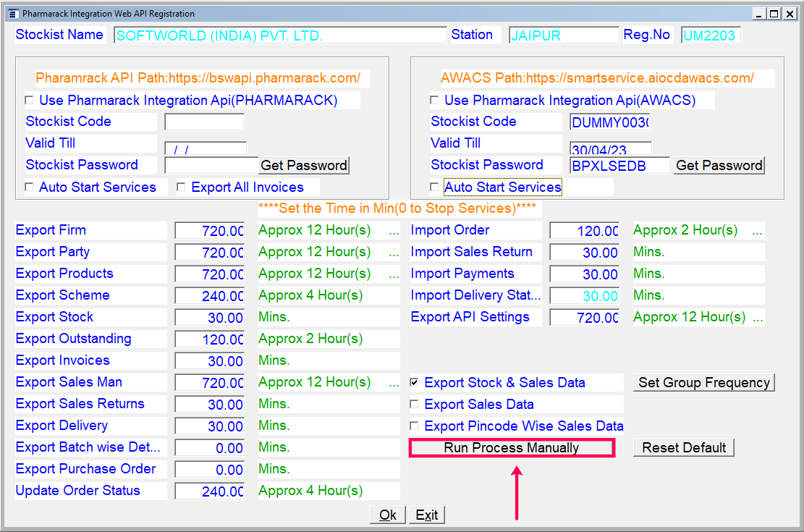The width and height of the screenshot is (804, 532).
Task: Click the Export Scheme time field
Action: [210, 296]
